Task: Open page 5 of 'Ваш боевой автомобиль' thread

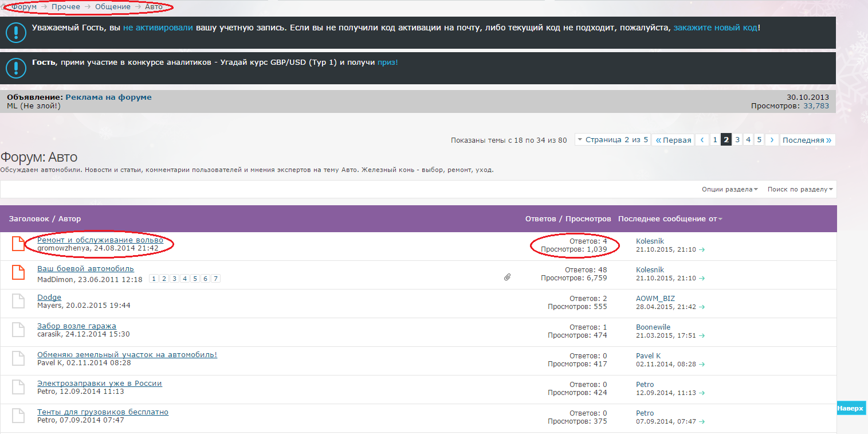Action: point(195,279)
